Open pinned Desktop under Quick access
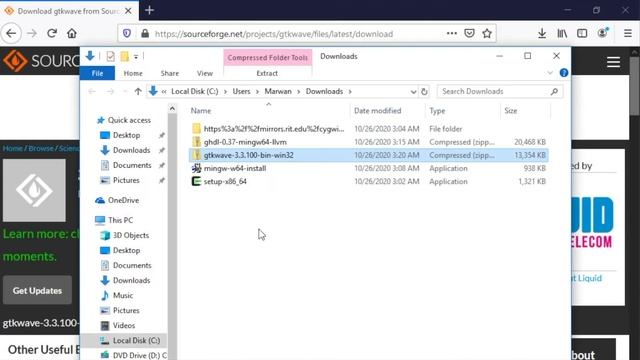This screenshot has height=360, width=640. coord(126,135)
